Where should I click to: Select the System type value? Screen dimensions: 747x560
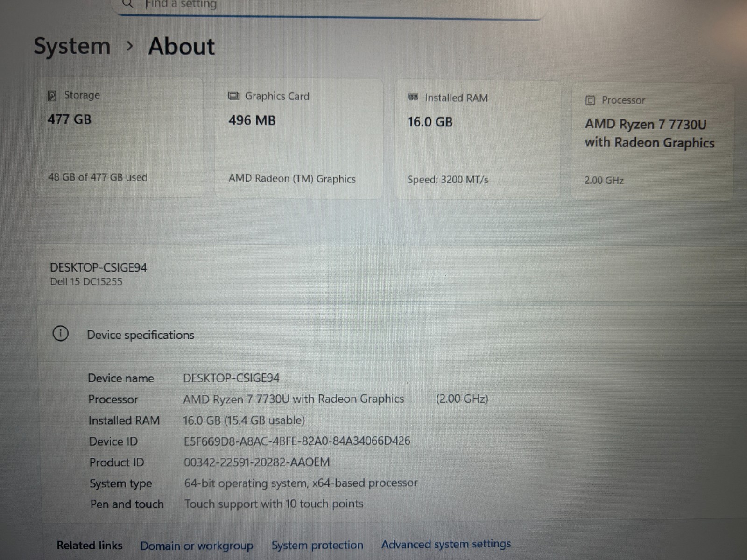[x=301, y=483]
